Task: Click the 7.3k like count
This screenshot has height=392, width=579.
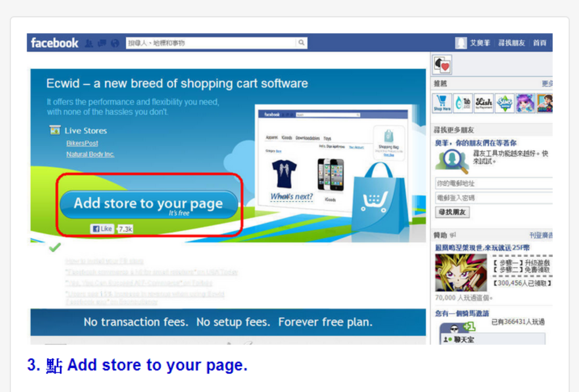Action: point(125,229)
